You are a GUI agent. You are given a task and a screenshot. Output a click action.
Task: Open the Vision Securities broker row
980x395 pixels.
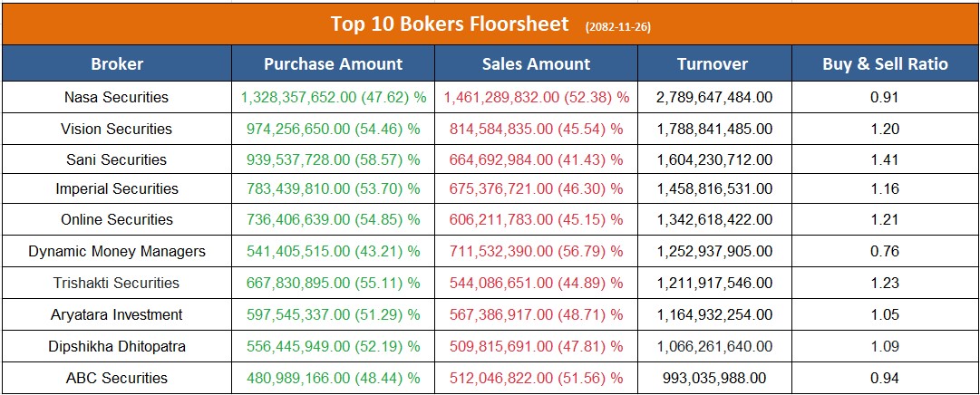coord(116,129)
